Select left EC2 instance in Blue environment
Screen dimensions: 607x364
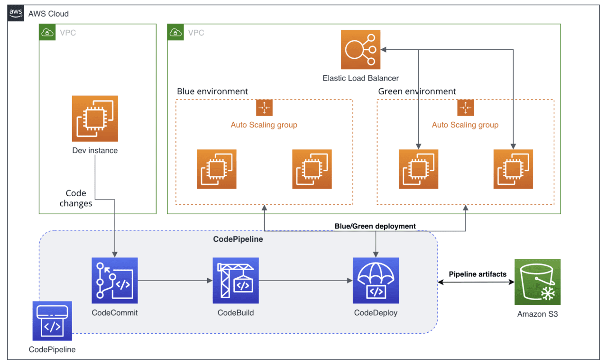217,169
